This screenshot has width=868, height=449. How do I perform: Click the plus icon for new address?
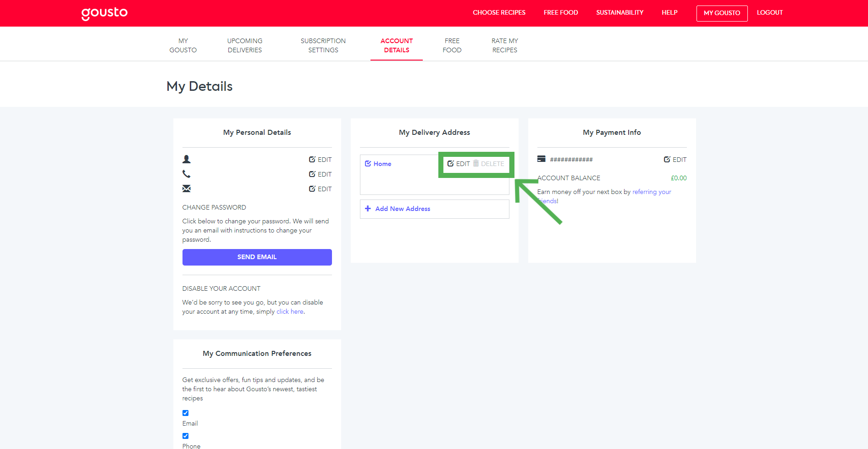368,209
